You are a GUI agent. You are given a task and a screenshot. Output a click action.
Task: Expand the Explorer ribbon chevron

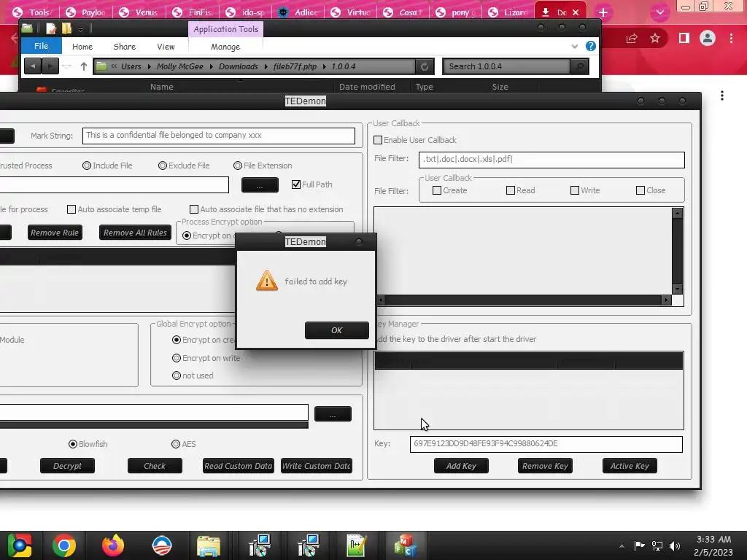point(575,47)
